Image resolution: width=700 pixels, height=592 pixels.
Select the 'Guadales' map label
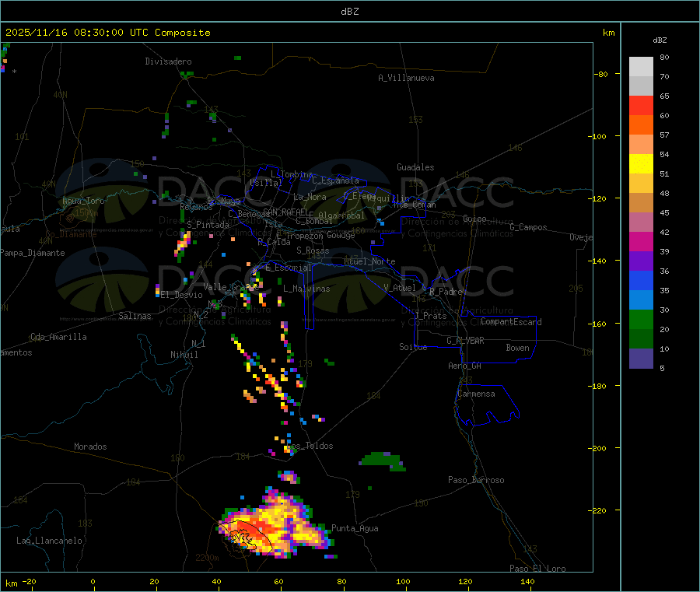[415, 167]
